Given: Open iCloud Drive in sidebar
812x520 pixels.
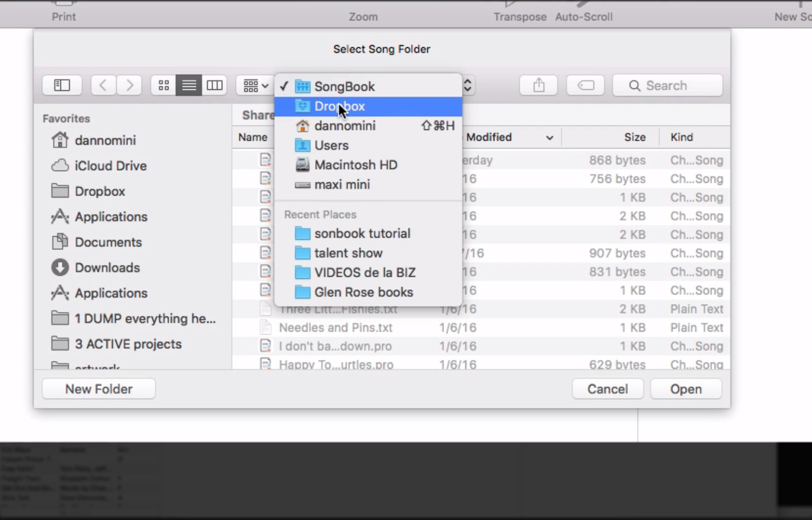Looking at the screenshot, I should 110,166.
